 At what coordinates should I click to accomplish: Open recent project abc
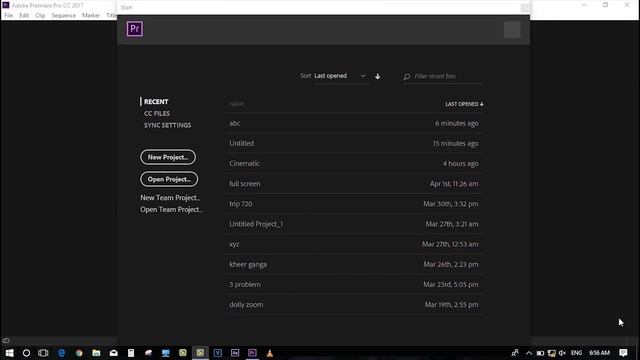[x=353, y=123]
